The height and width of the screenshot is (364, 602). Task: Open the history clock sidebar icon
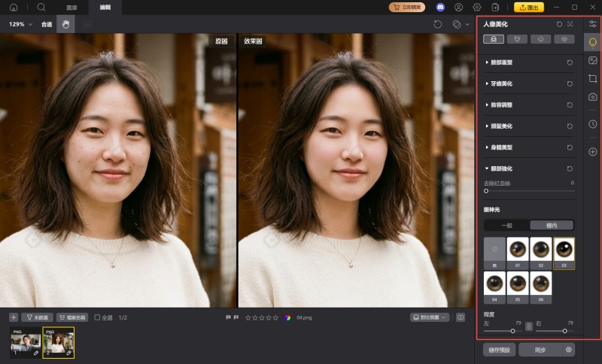[x=593, y=124]
